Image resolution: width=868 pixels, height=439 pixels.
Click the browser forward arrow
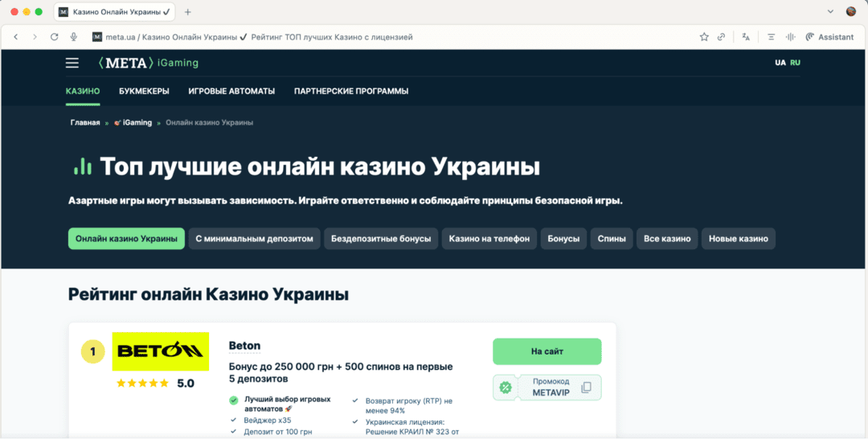pyautogui.click(x=35, y=37)
